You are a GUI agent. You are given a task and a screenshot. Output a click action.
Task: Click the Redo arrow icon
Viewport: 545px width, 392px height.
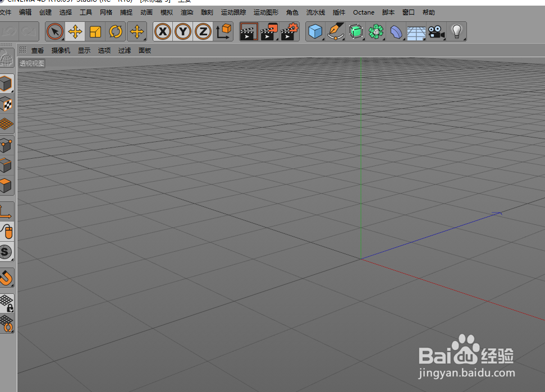pos(29,31)
